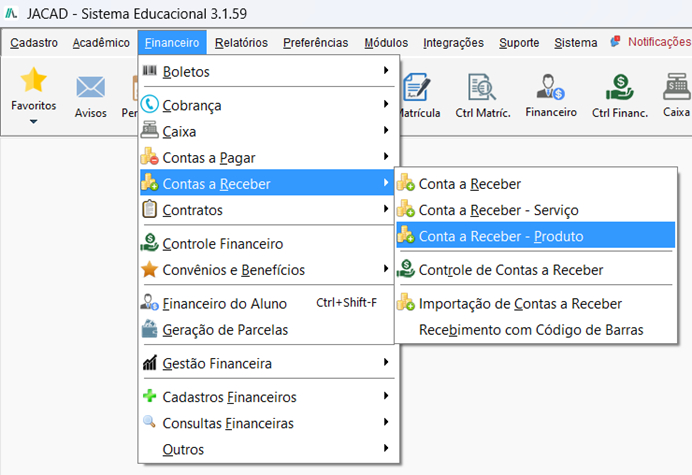Click the Controle Financeiro hand-money icon
This screenshot has width=692, height=475.
[150, 242]
